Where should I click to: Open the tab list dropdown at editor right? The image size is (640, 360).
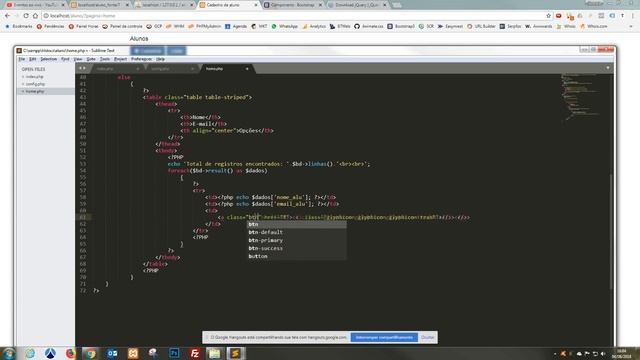[608, 68]
